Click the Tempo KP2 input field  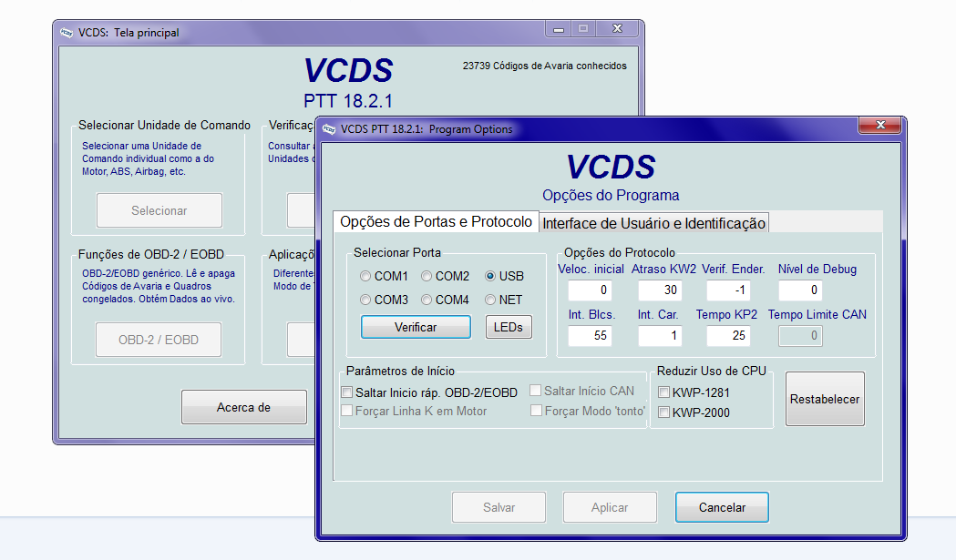pos(728,336)
